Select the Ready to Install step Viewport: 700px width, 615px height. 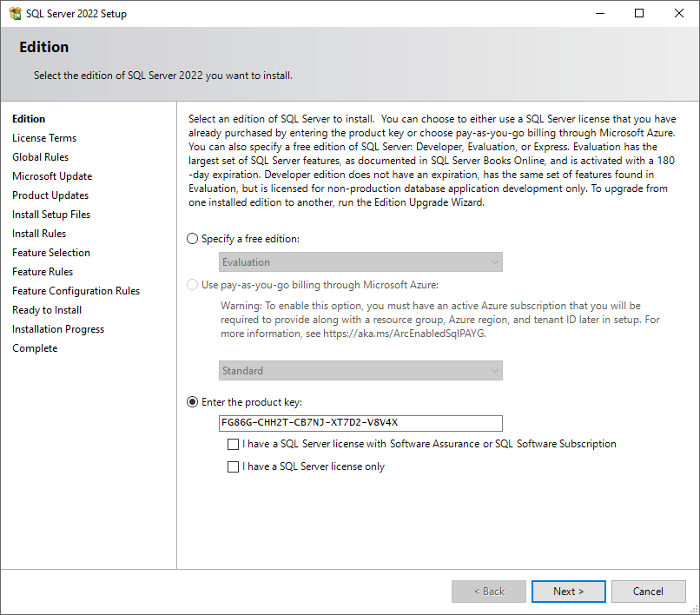click(46, 309)
